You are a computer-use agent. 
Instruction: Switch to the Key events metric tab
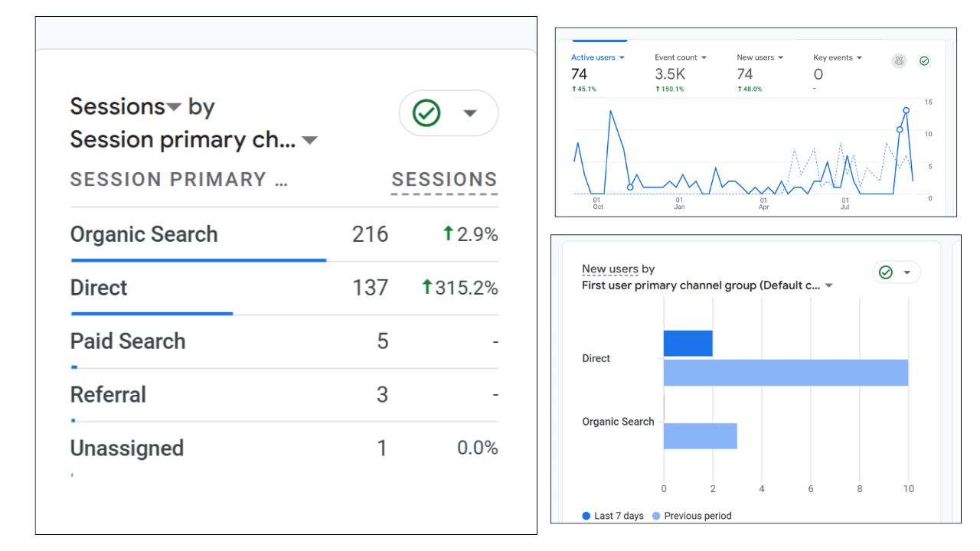[x=837, y=57]
